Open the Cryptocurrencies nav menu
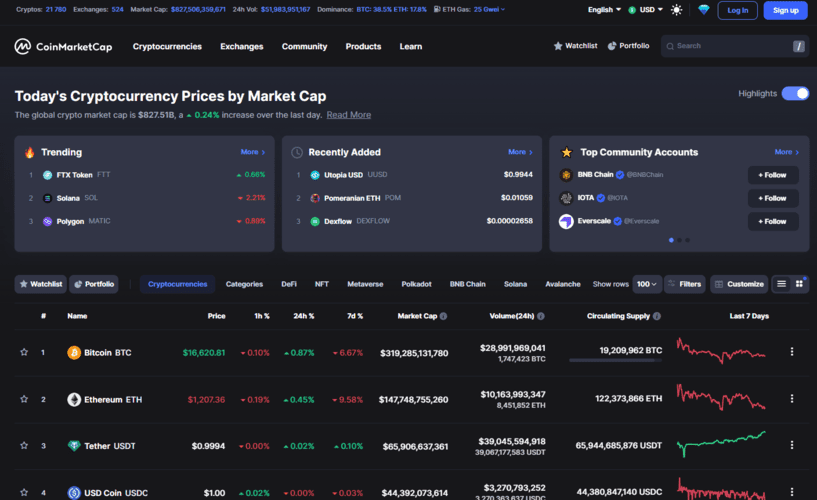The image size is (817, 500). point(167,46)
